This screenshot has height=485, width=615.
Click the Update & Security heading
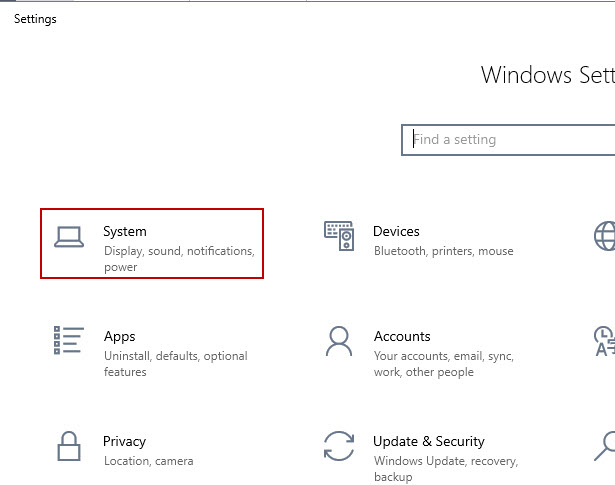429,441
